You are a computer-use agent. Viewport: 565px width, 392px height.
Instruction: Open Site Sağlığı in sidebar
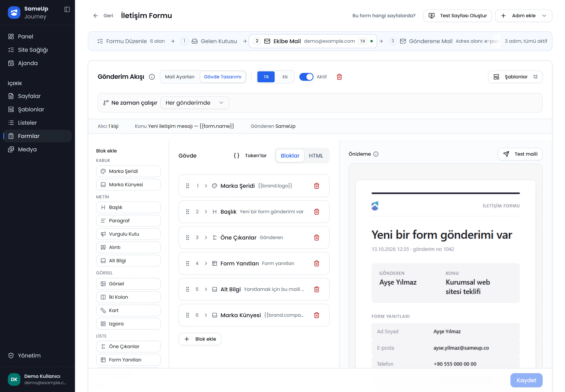37,50
